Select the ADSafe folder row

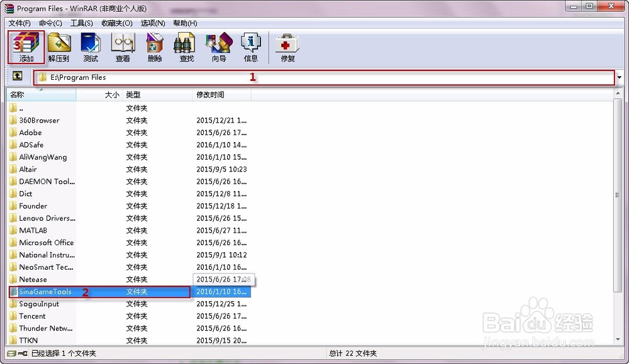128,145
